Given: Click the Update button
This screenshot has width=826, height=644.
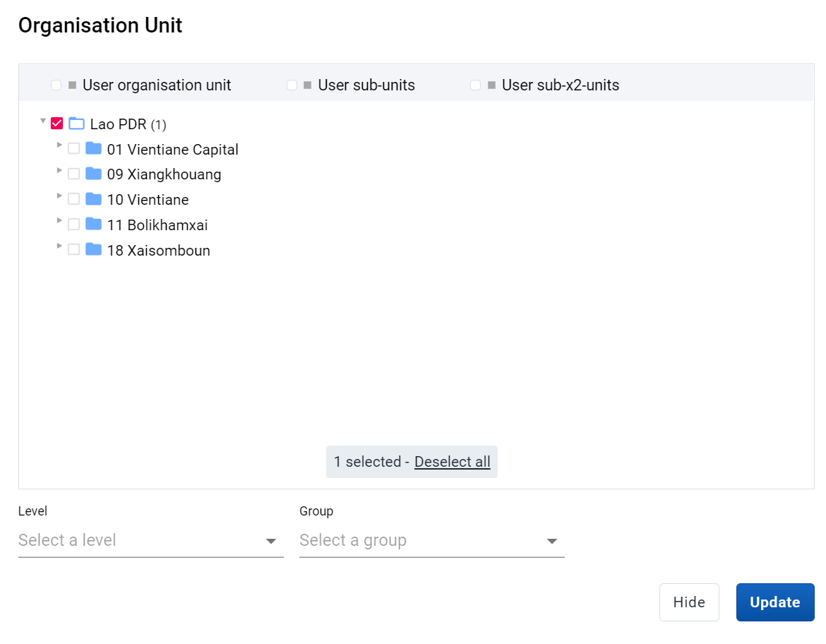Looking at the screenshot, I should pyautogui.click(x=775, y=602).
